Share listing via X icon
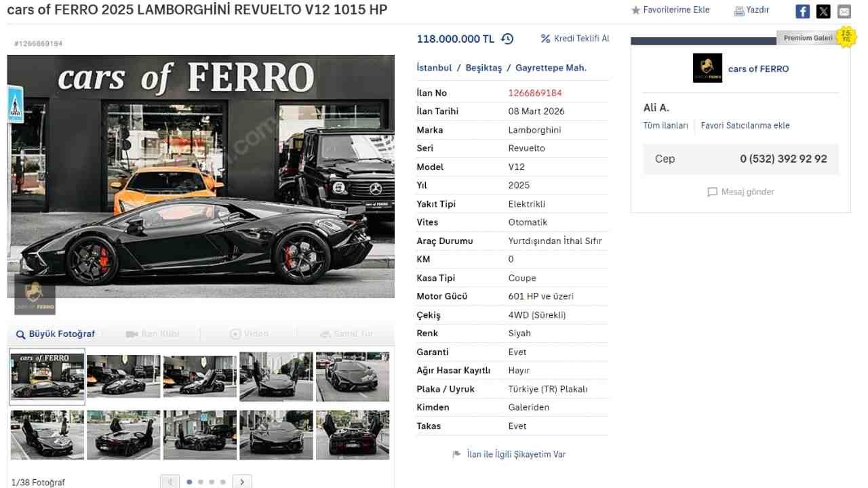This screenshot has width=868, height=488. coord(823,12)
